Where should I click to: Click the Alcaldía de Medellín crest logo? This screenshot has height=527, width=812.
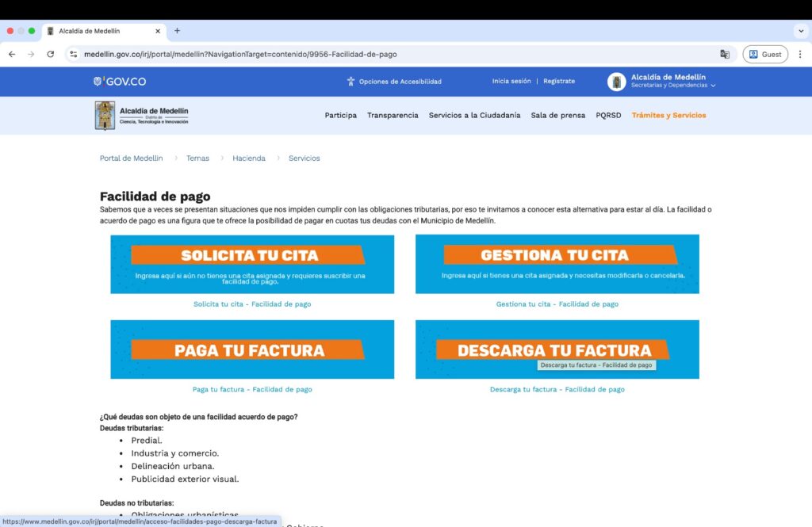[x=105, y=116]
